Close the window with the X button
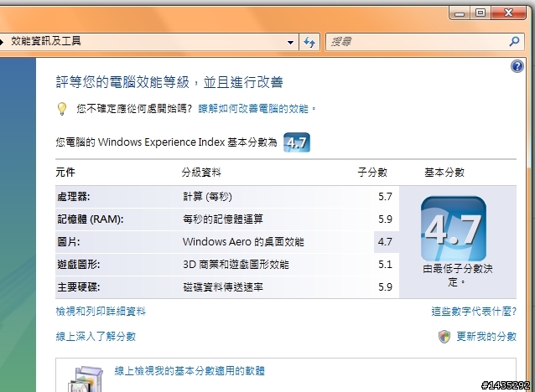 [x=508, y=13]
